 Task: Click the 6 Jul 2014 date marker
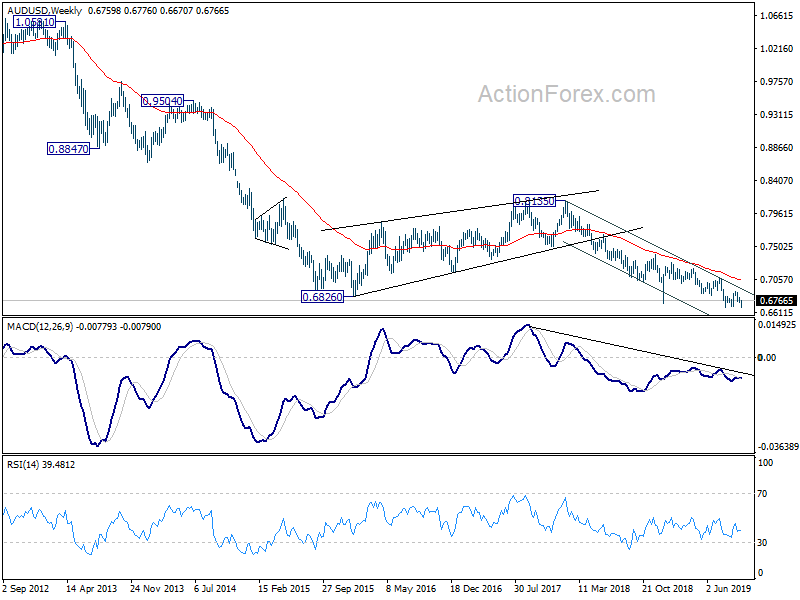[x=215, y=588]
